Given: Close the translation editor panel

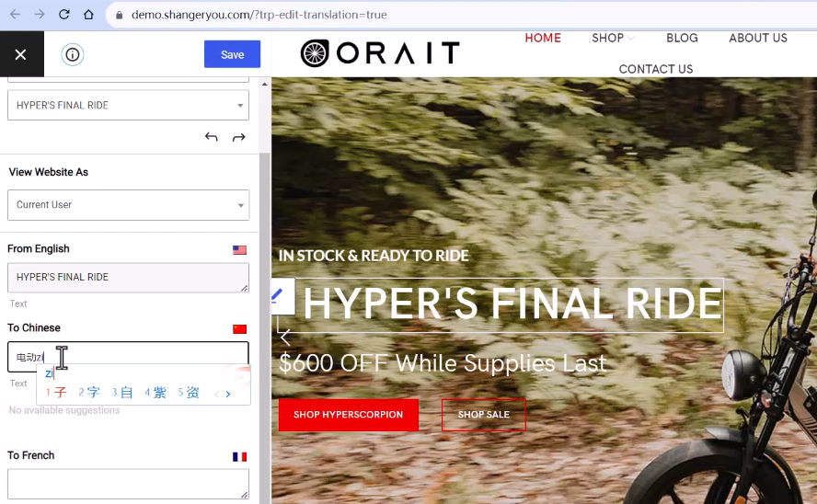Looking at the screenshot, I should coord(21,54).
